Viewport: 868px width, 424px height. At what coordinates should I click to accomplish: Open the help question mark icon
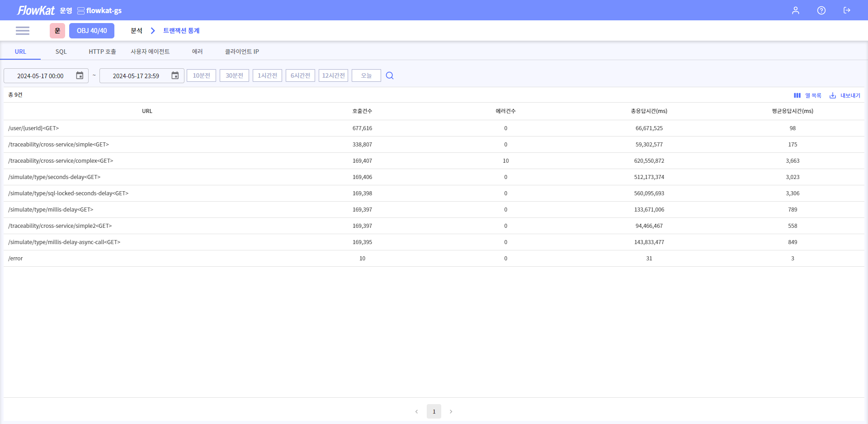(x=821, y=10)
